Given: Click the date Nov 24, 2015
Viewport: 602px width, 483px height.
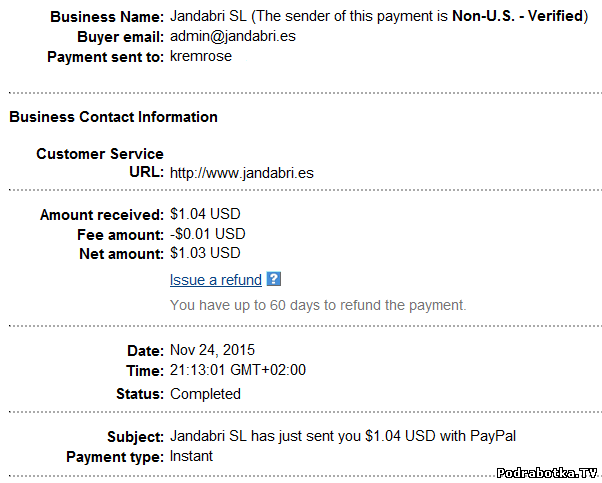Looking at the screenshot, I should [x=212, y=351].
